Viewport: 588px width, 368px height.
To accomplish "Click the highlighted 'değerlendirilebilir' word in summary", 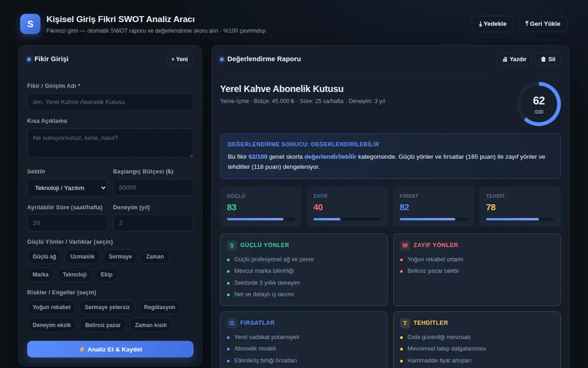I will click(330, 157).
